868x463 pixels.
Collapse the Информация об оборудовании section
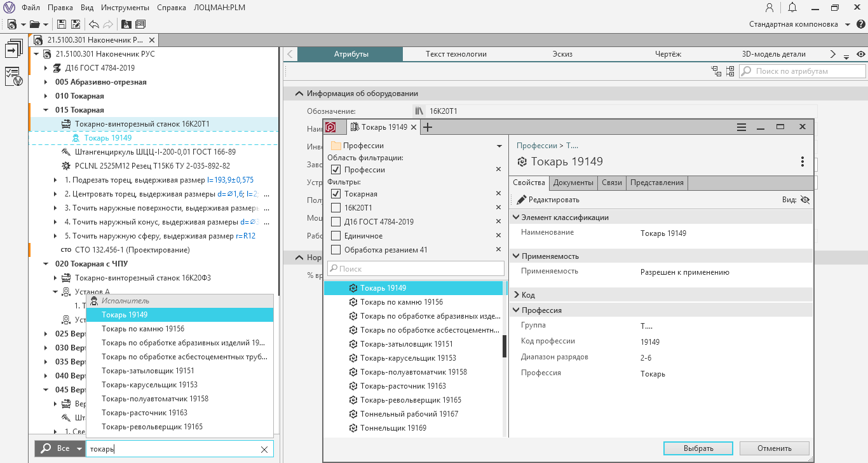pyautogui.click(x=299, y=94)
